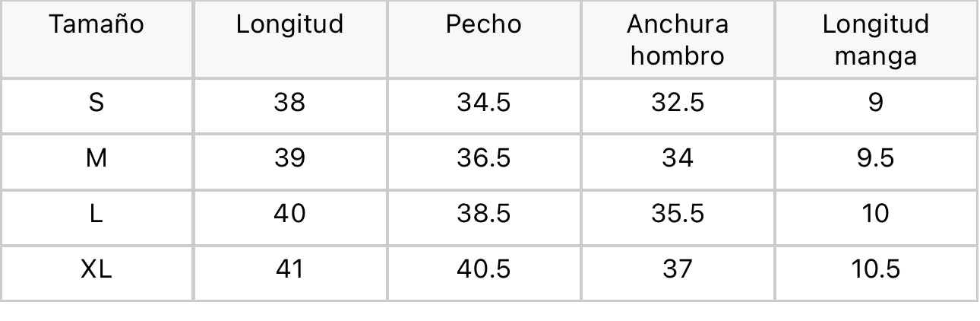
Task: Select Longitud value 40 in L row
Action: click(289, 214)
